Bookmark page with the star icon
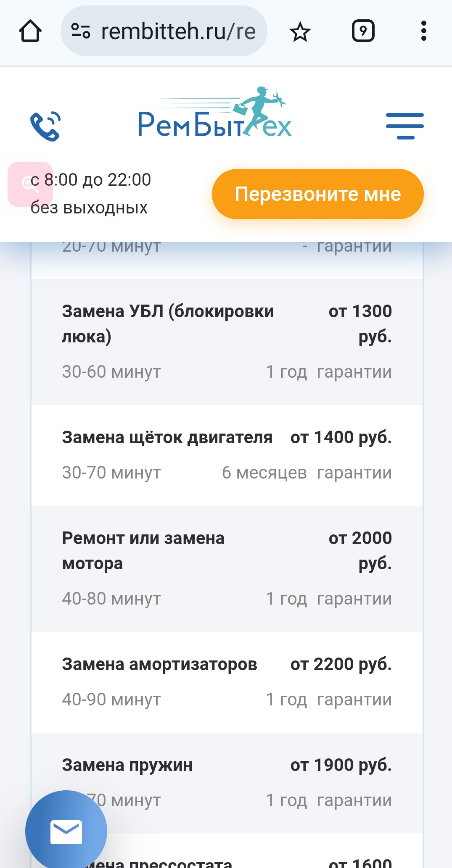 pos(300,32)
